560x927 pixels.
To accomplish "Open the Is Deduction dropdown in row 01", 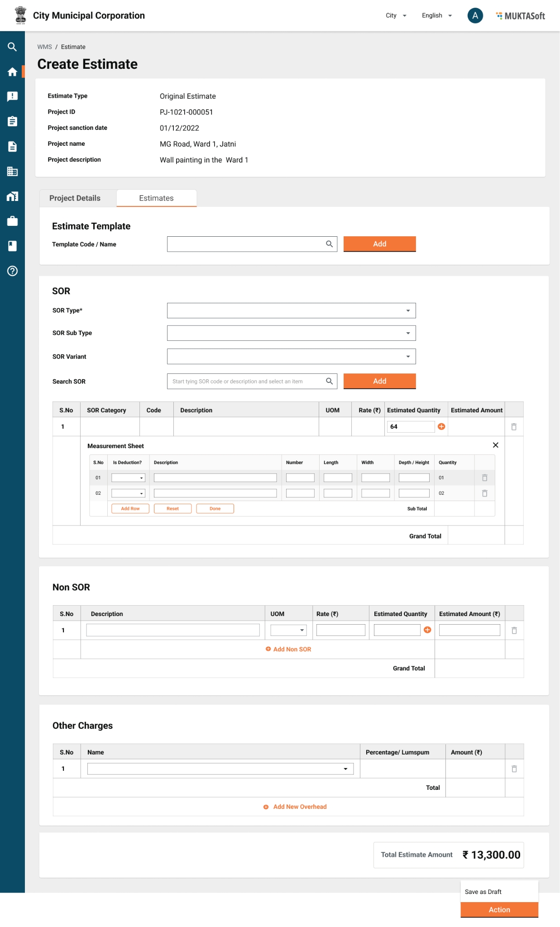I will click(x=128, y=478).
